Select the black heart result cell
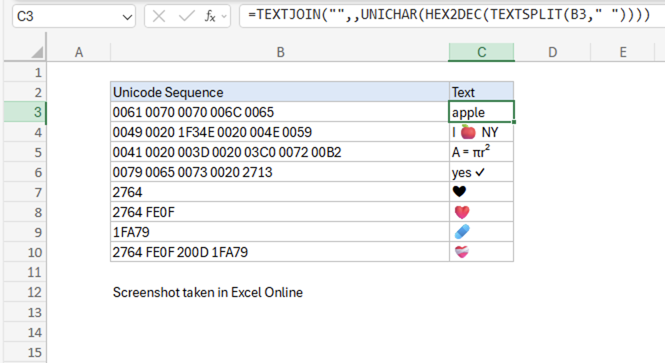This screenshot has width=665, height=363. point(481,192)
